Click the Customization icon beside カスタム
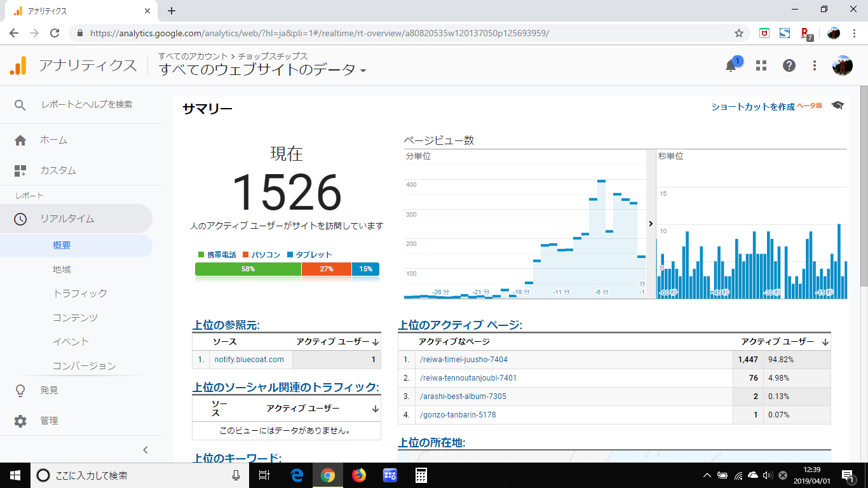 (x=20, y=170)
